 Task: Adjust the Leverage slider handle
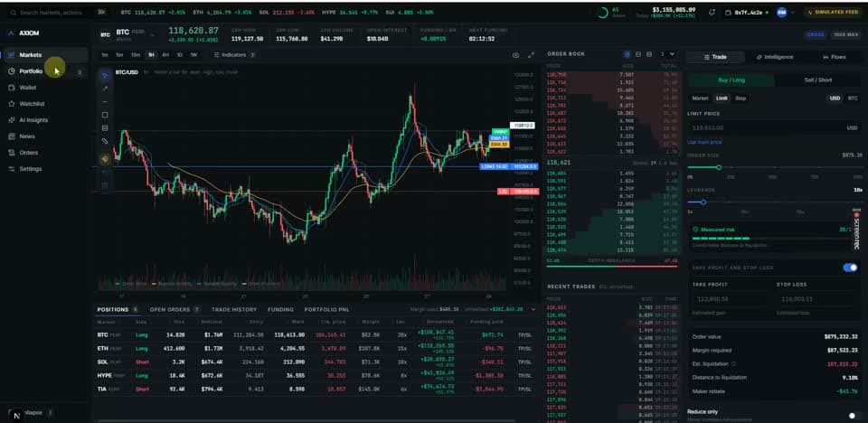coord(703,202)
